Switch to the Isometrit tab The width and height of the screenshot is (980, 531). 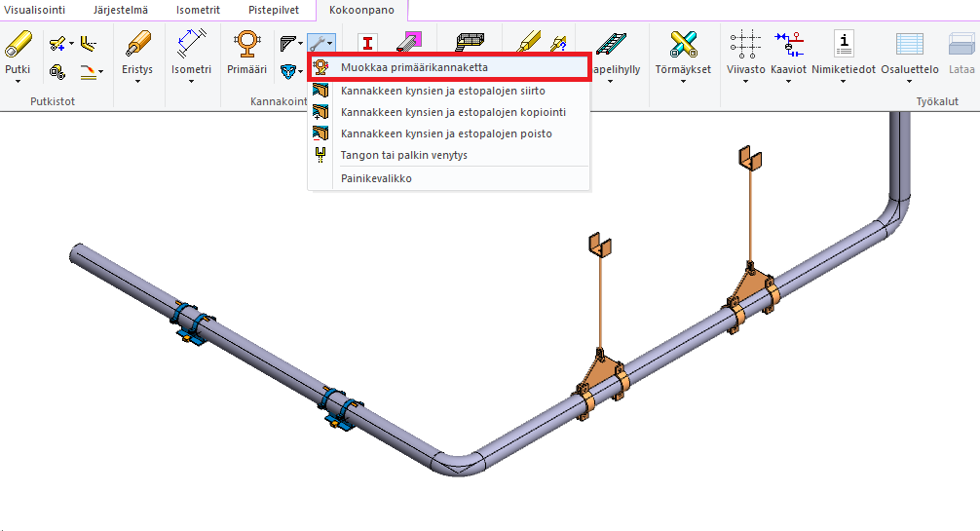(x=198, y=10)
